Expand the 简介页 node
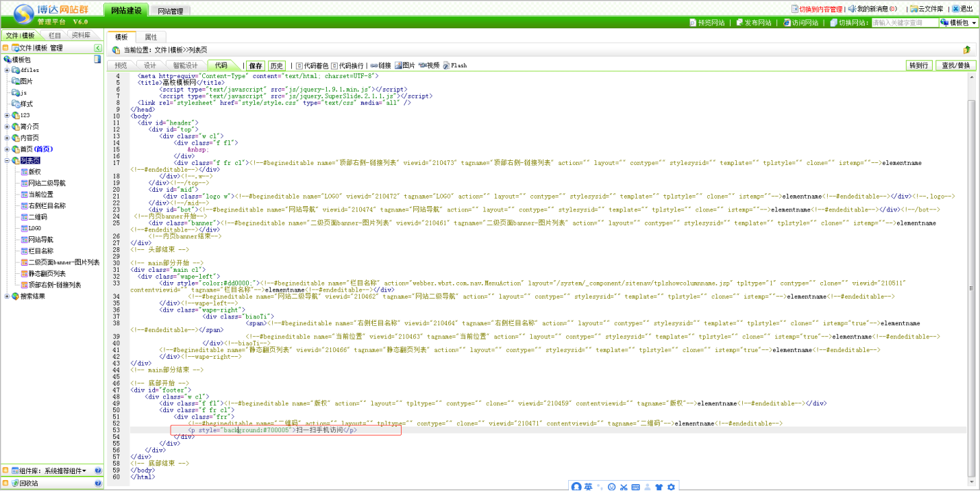This screenshot has height=491, width=980. [7, 126]
